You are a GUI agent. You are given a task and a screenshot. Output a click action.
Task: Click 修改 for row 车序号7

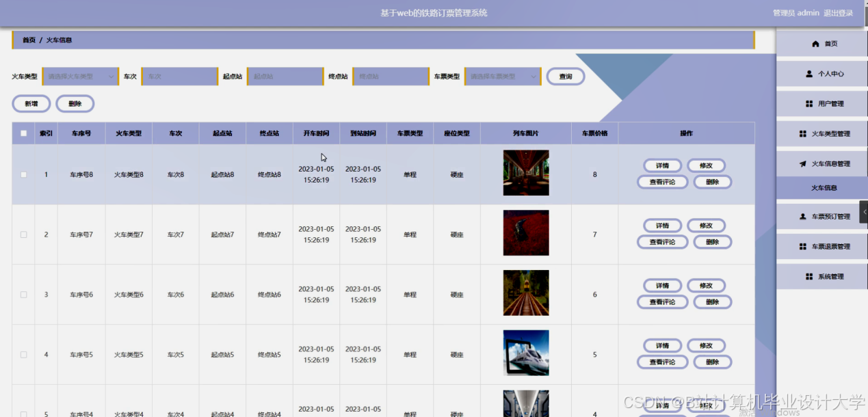[x=706, y=226]
